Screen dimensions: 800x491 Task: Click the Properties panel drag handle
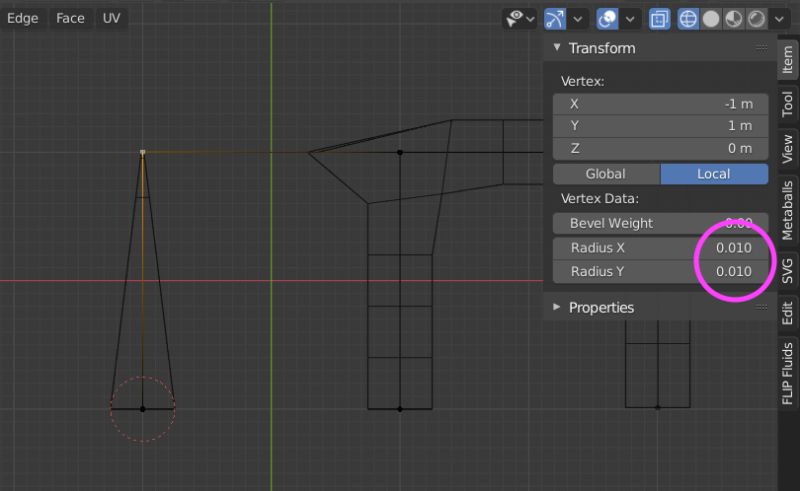click(762, 307)
